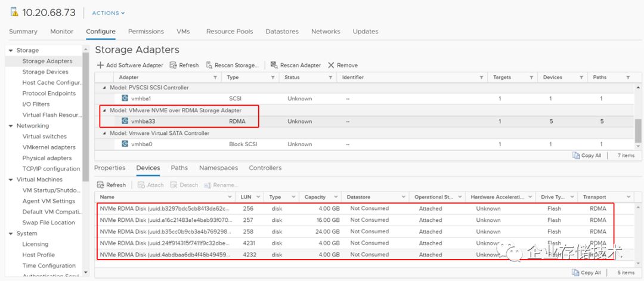Click the sidebar vertical scrollbar

[x=85, y=117]
